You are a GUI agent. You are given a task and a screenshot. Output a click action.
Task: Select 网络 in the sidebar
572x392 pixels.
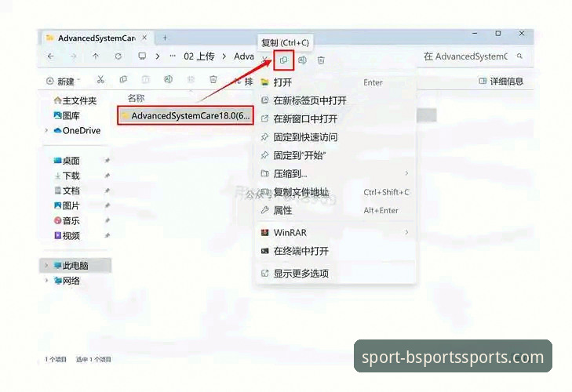pyautogui.click(x=67, y=281)
